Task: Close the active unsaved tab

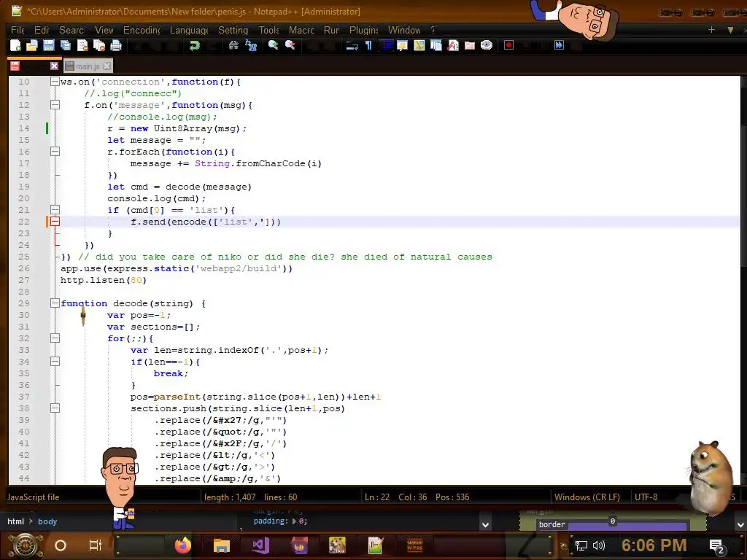Action: (x=54, y=66)
